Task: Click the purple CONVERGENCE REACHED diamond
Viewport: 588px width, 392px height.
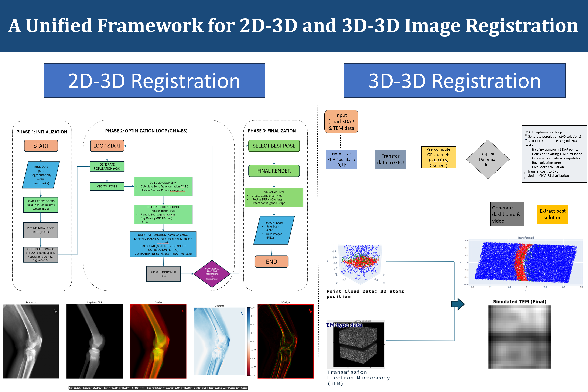Action: (212, 274)
